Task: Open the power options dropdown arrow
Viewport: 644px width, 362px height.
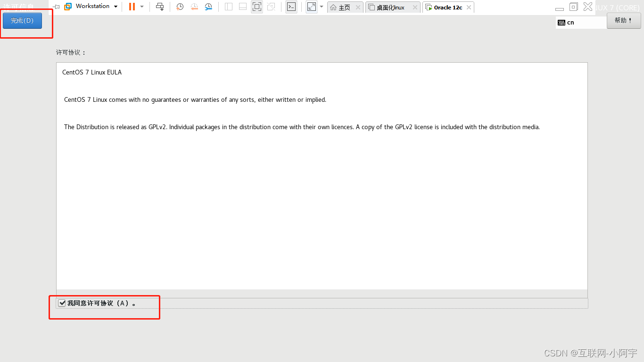Action: [142, 7]
